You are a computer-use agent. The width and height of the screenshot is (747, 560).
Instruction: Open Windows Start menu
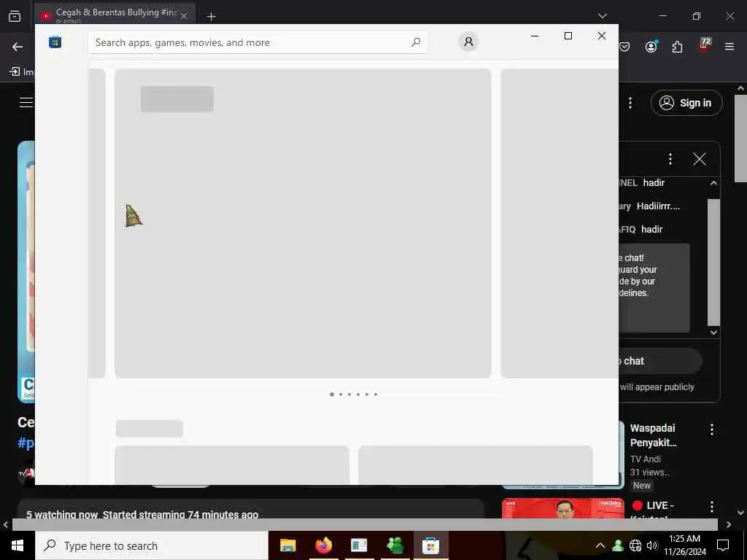pos(18,545)
